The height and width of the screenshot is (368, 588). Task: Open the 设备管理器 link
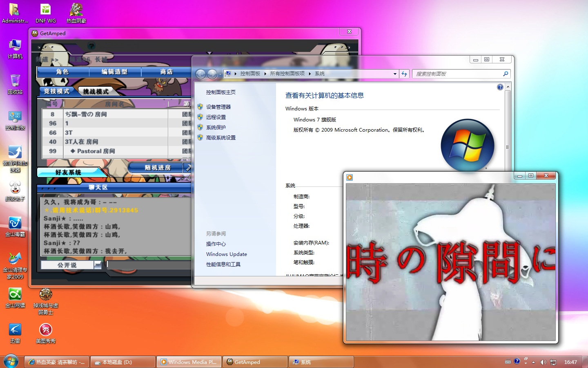coord(218,107)
